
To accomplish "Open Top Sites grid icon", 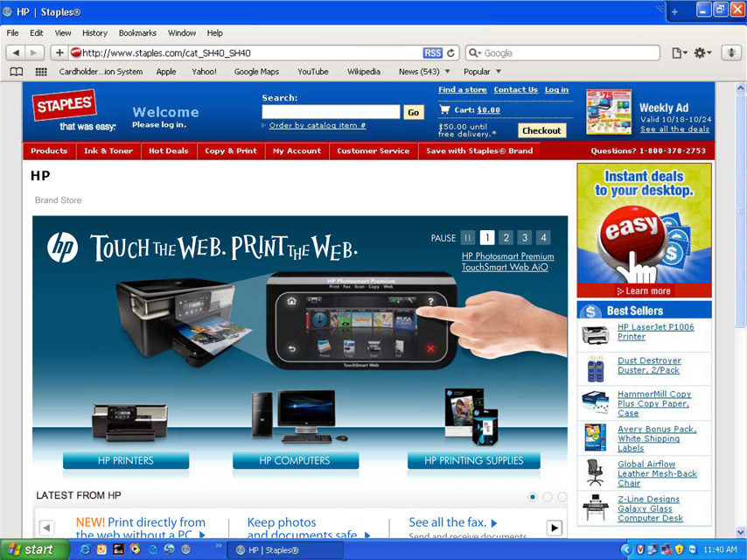I will click(x=41, y=72).
